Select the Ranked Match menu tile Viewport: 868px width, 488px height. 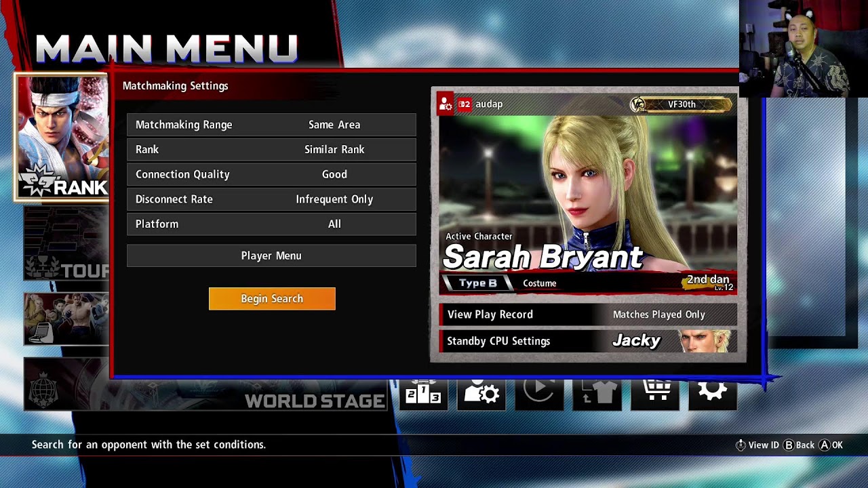[62, 138]
